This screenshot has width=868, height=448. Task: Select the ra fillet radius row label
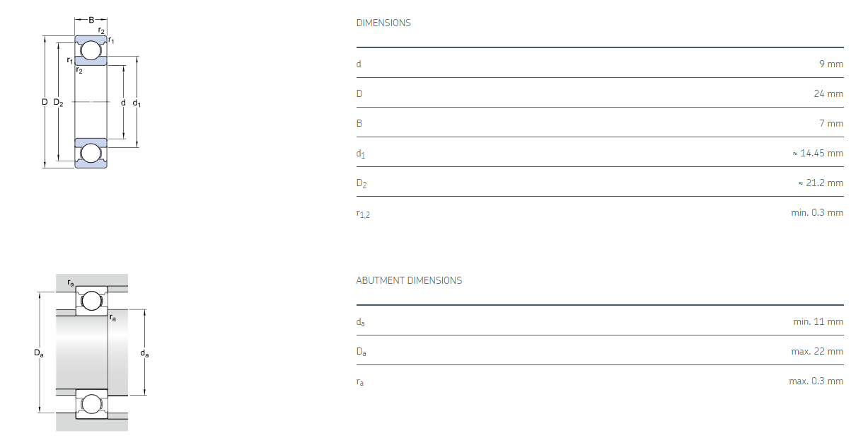(360, 382)
